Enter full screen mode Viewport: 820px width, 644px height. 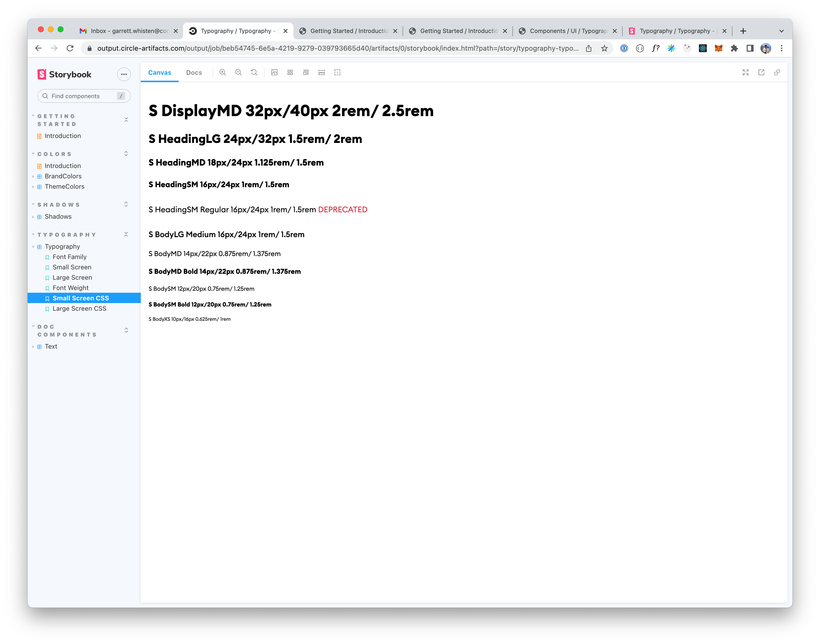pyautogui.click(x=745, y=72)
